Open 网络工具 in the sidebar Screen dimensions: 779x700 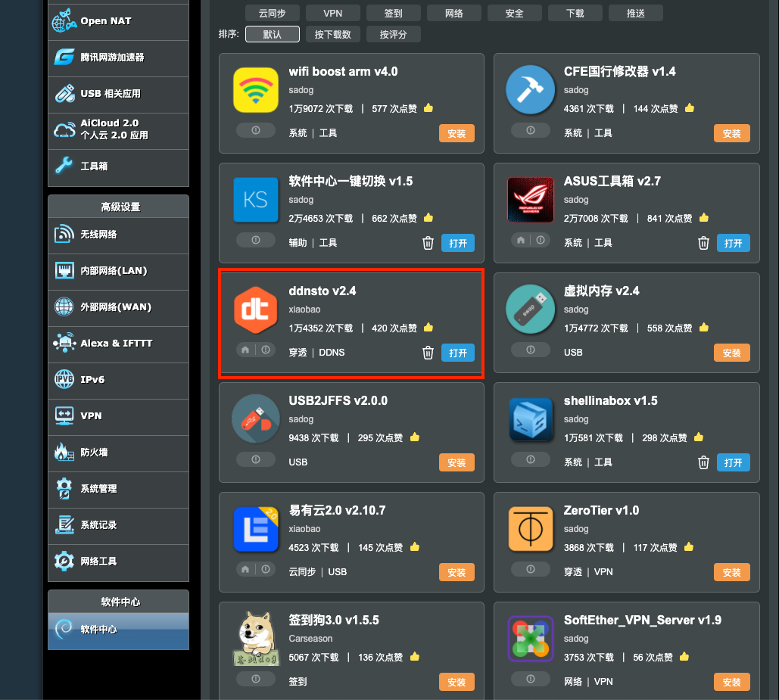pyautogui.click(x=118, y=562)
